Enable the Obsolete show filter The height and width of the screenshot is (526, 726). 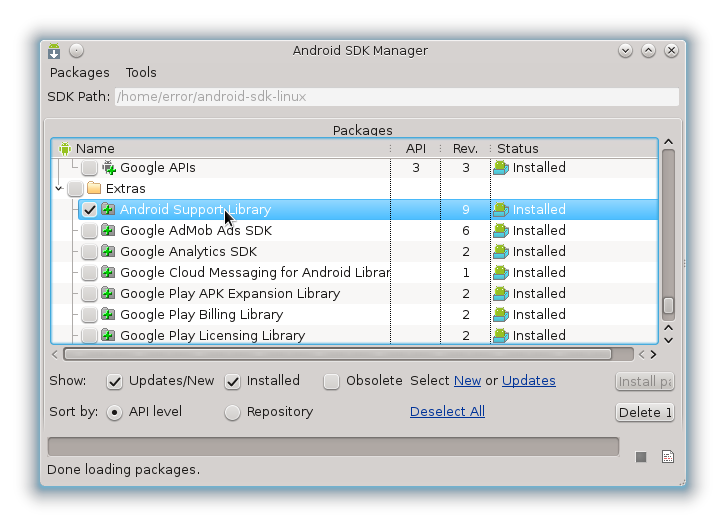click(x=331, y=382)
